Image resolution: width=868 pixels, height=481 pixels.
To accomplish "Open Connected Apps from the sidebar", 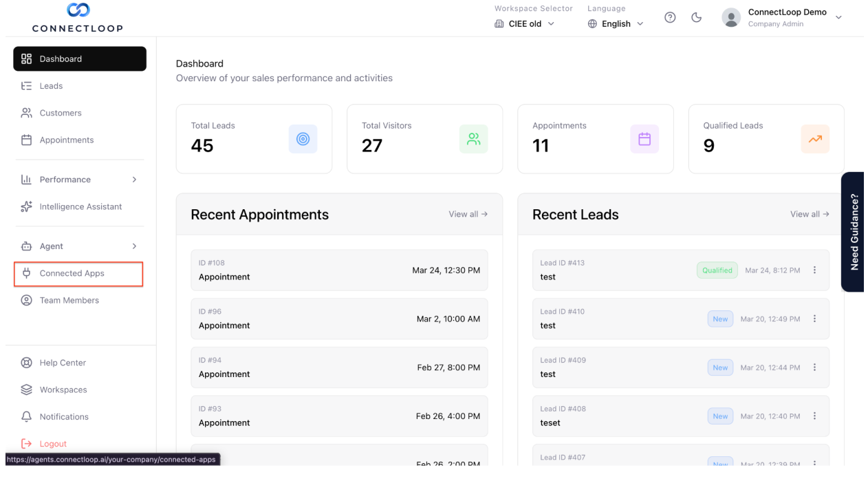I will (80, 273).
